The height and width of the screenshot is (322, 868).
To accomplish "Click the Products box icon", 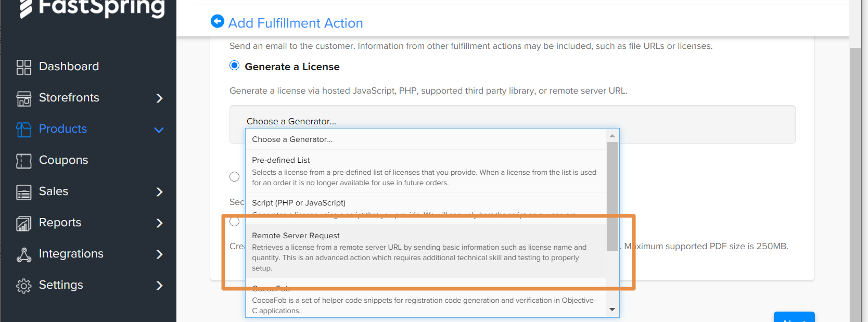I will 23,129.
